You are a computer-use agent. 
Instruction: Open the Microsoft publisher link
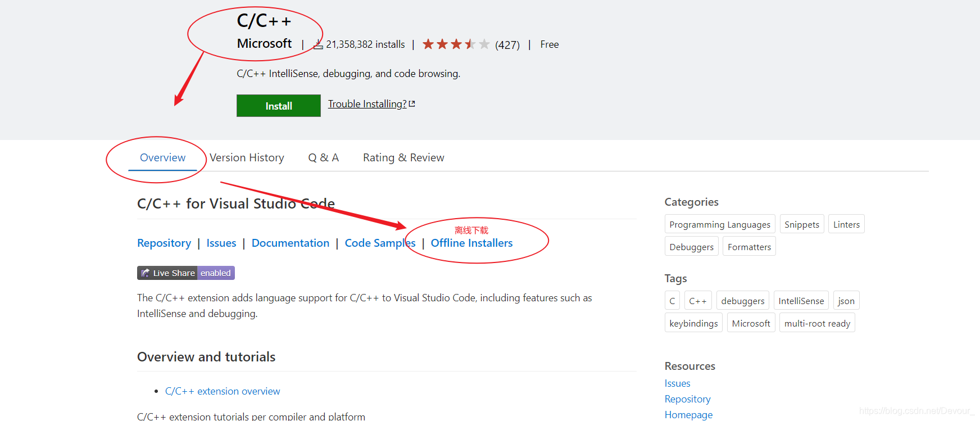(264, 43)
